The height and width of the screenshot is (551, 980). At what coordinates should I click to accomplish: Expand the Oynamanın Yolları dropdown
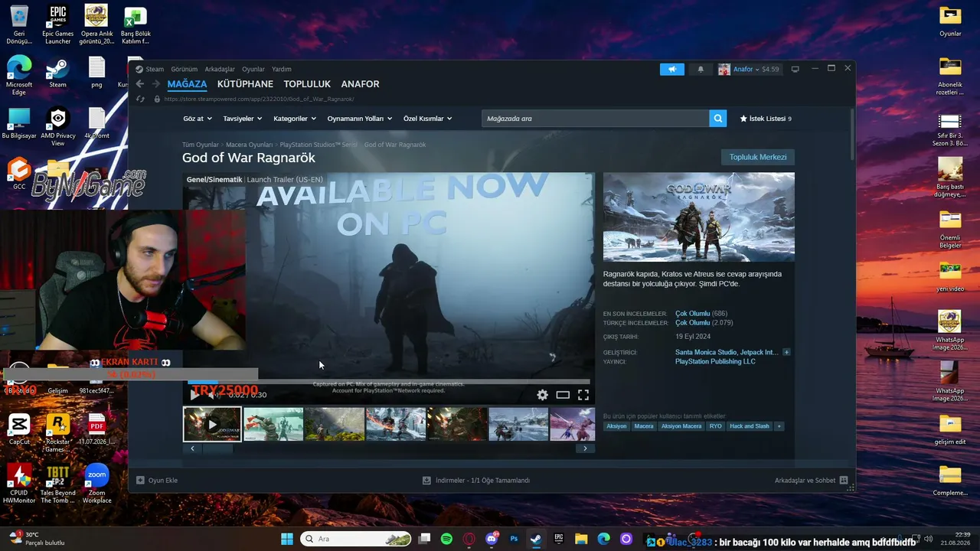(x=360, y=119)
